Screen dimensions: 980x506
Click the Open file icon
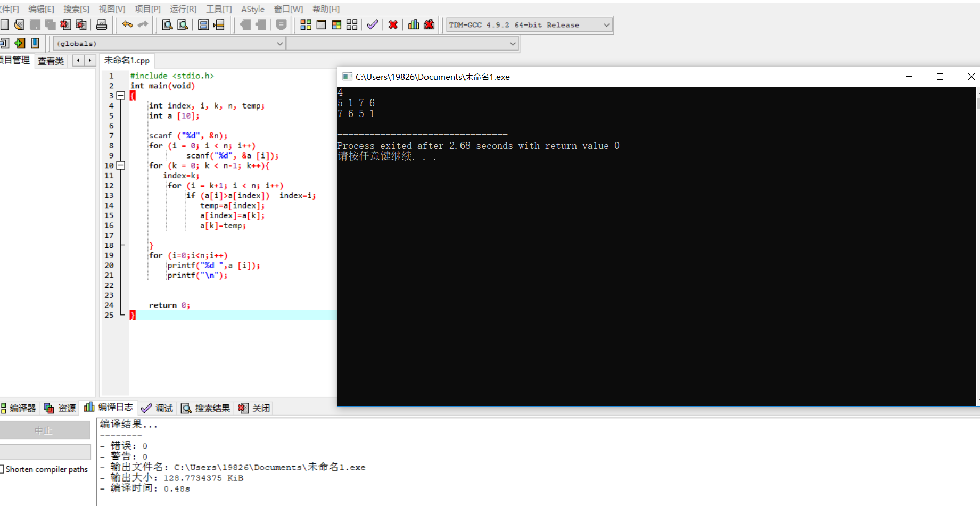pos(20,24)
